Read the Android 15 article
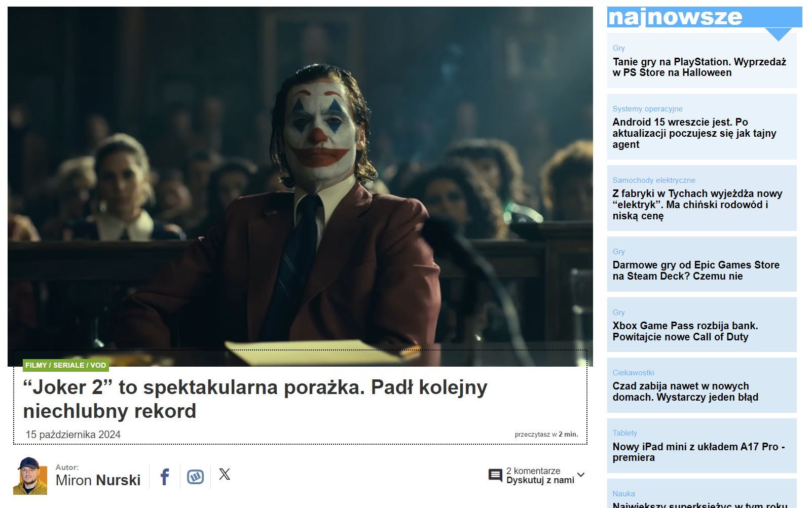Screen dimensions: 812x508 pos(694,133)
